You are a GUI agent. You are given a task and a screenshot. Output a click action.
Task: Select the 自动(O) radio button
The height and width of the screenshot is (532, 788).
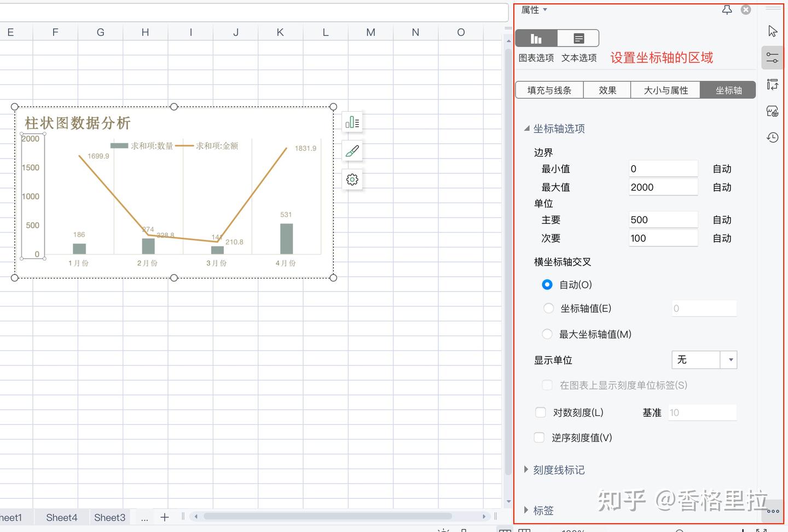click(547, 285)
